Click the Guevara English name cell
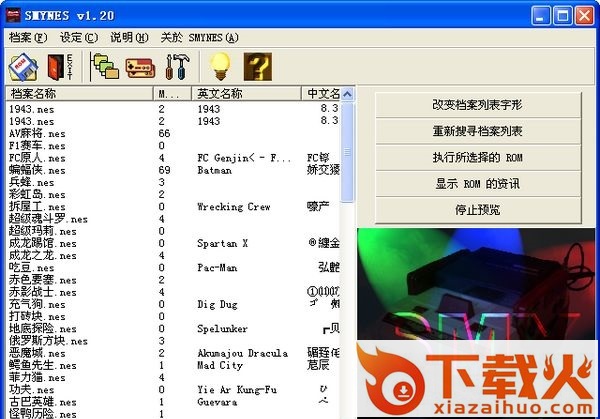This screenshot has width=600, height=419. [x=217, y=402]
